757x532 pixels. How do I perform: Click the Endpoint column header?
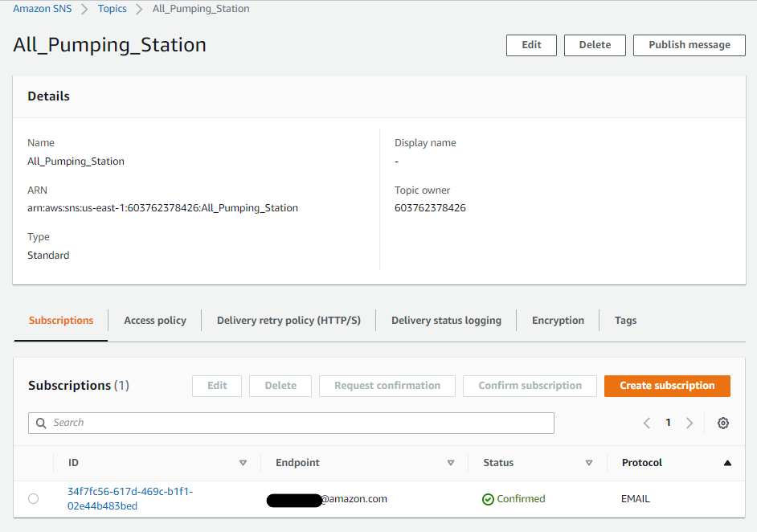point(297,462)
